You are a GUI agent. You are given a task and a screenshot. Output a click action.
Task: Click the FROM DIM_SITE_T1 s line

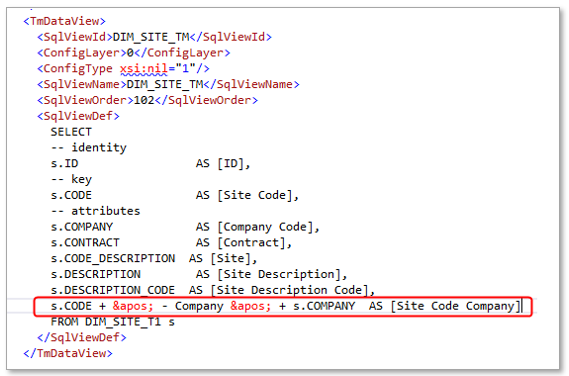(113, 322)
